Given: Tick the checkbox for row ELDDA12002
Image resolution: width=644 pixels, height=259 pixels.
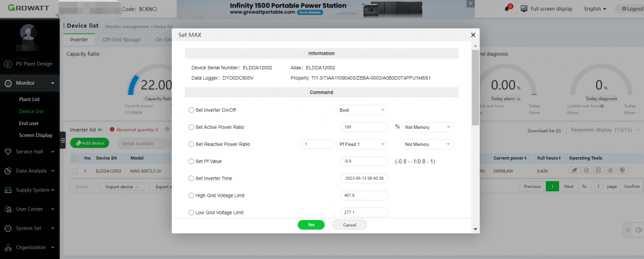Looking at the screenshot, I should coord(74,171).
